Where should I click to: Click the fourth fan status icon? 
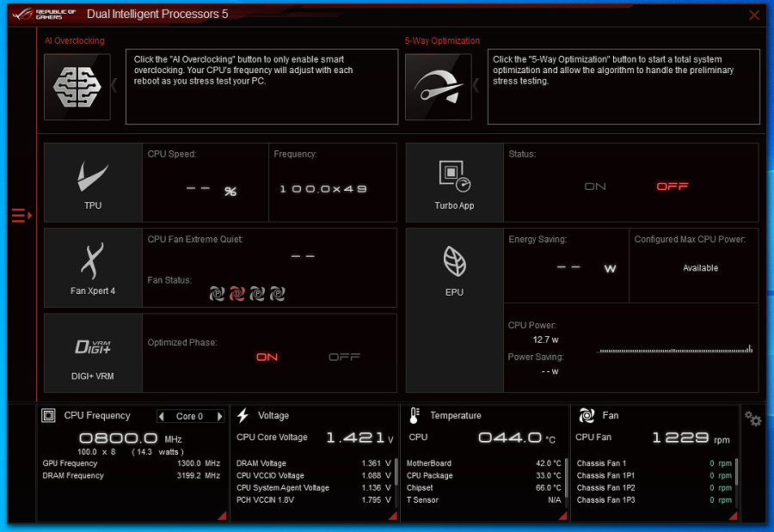pos(278,294)
